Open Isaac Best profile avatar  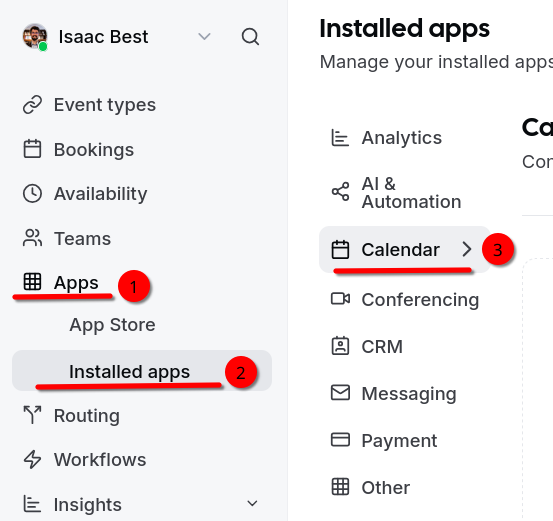point(35,36)
